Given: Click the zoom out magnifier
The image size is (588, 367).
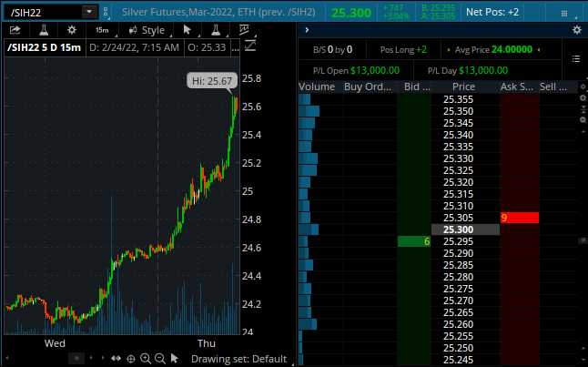Looking at the screenshot, I should [x=160, y=359].
